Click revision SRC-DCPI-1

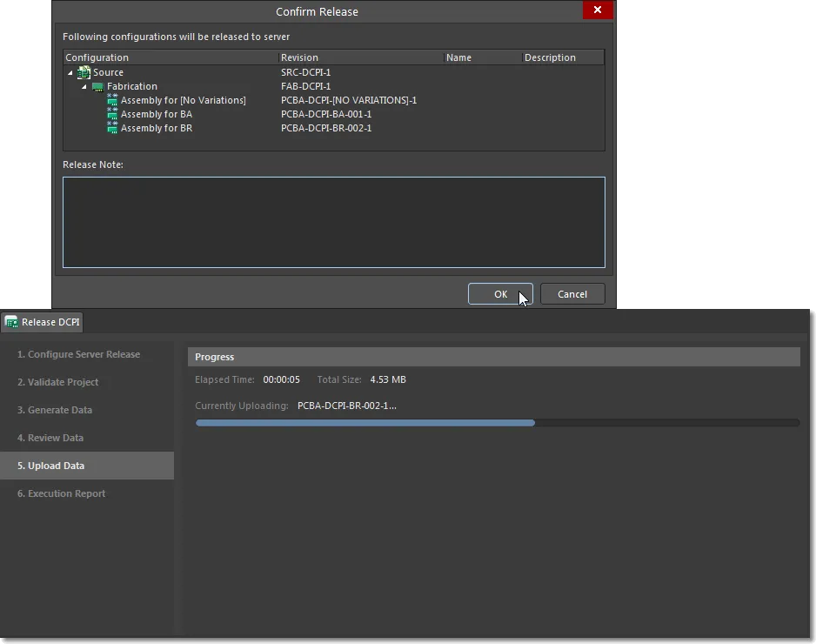(306, 72)
